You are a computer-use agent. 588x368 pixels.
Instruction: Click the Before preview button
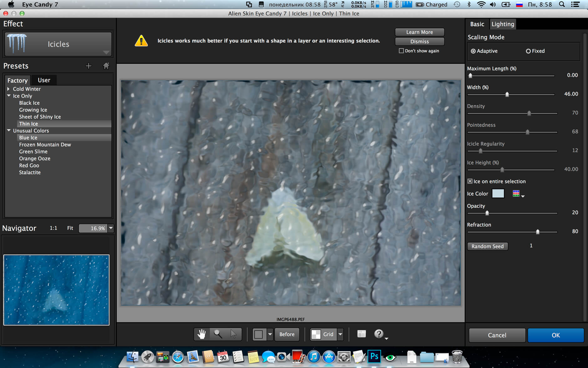(x=287, y=334)
